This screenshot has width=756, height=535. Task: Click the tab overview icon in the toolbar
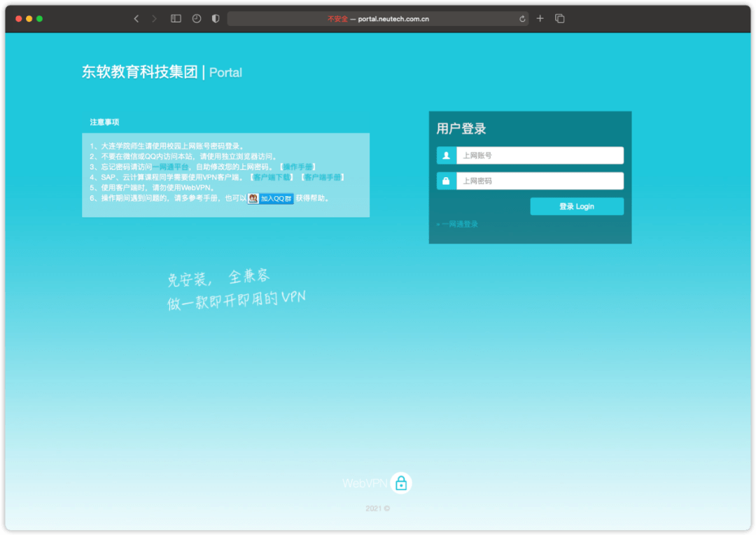tap(559, 18)
